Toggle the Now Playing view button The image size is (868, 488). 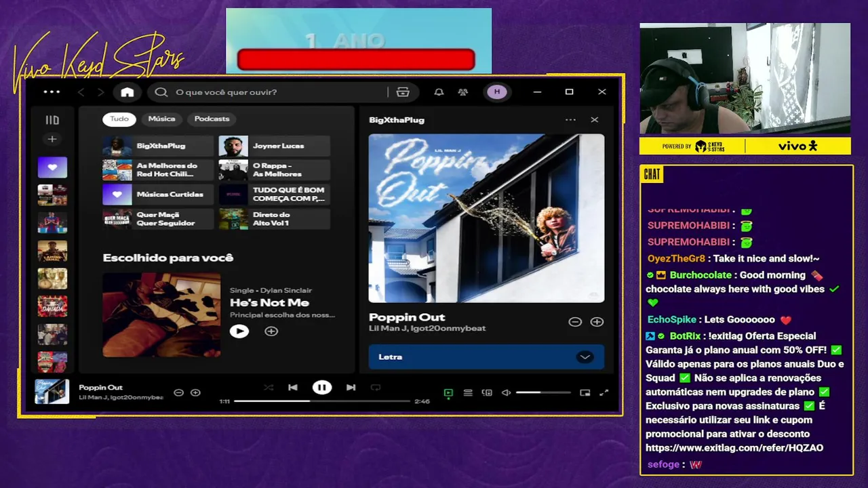tap(448, 392)
